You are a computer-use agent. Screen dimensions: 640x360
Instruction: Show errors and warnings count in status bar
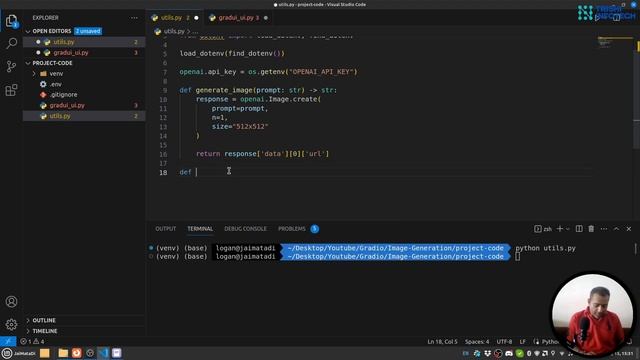coord(32,341)
